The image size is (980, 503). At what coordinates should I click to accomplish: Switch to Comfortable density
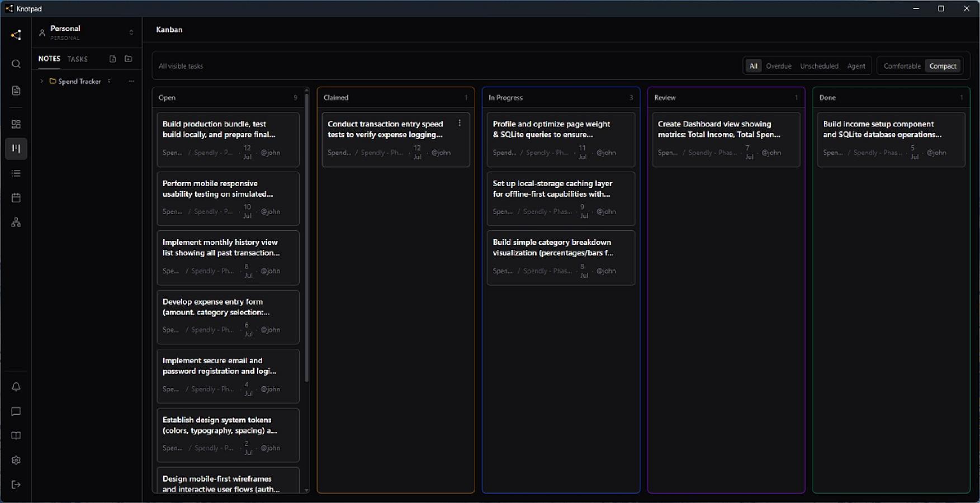pos(902,66)
